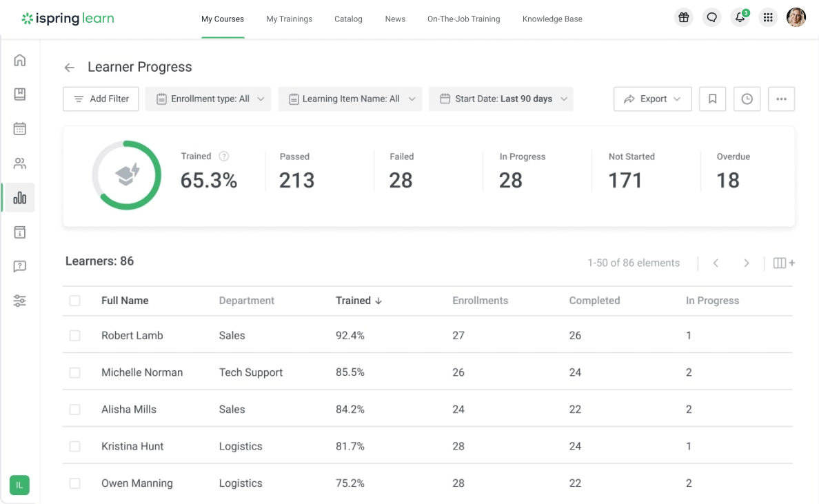Check the Owen Manning row checkbox

tap(74, 483)
